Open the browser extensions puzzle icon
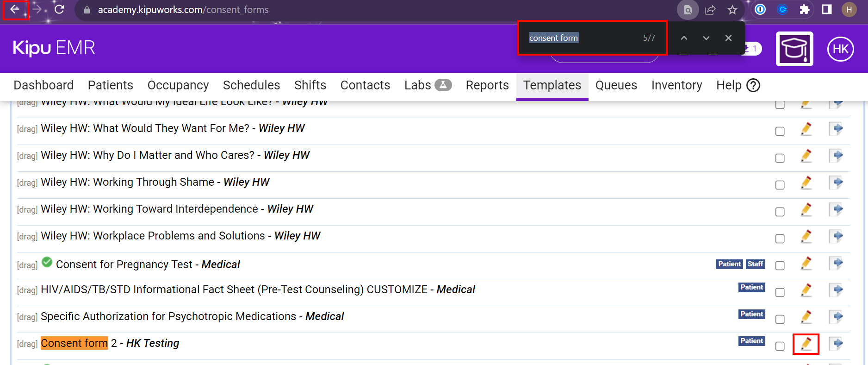Viewport: 868px width, 365px height. coord(804,10)
